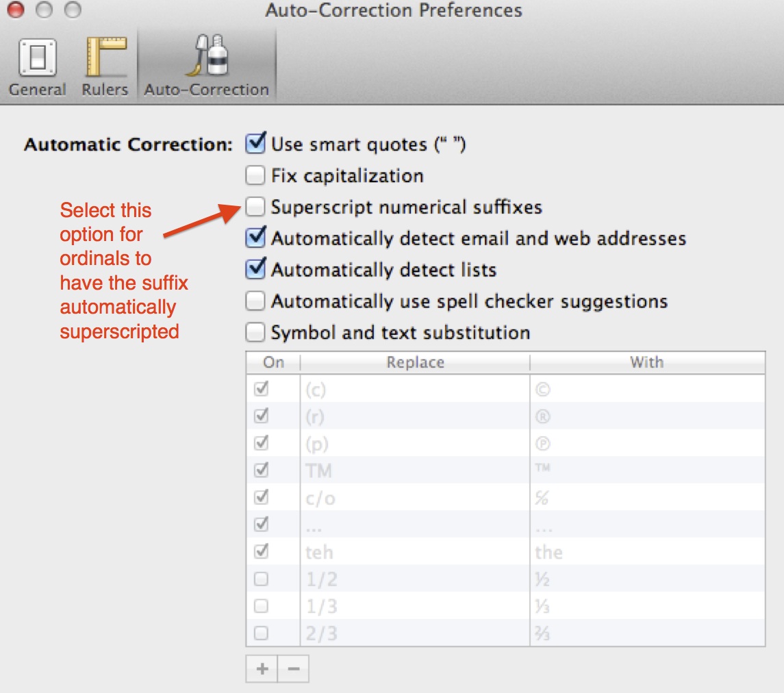The image size is (784, 693).
Task: Select the TM replacement row text
Action: pyautogui.click(x=319, y=471)
